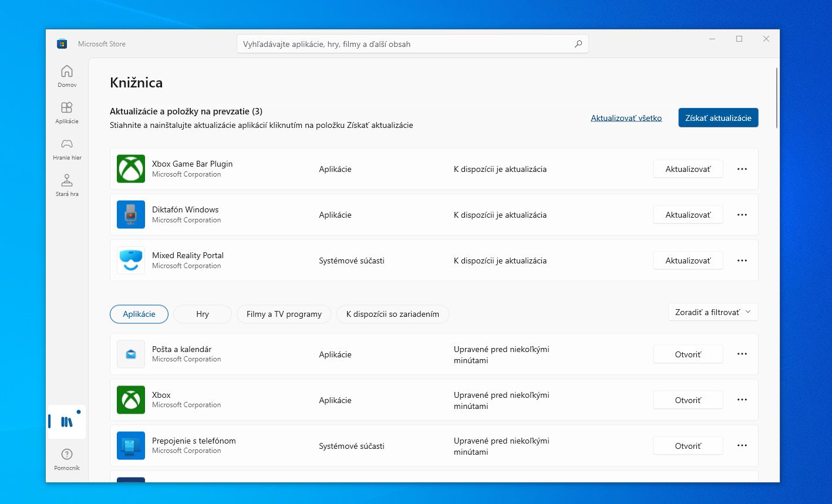Viewport: 832px width, 504px height.
Task: Open Pošta a kalendár with Otvoriť
Action: click(x=688, y=354)
